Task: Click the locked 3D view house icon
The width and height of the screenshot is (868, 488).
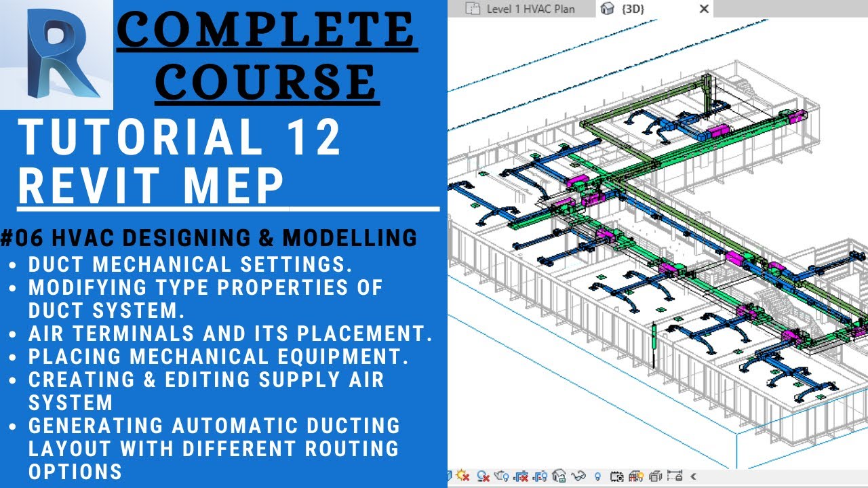Action: 559,476
